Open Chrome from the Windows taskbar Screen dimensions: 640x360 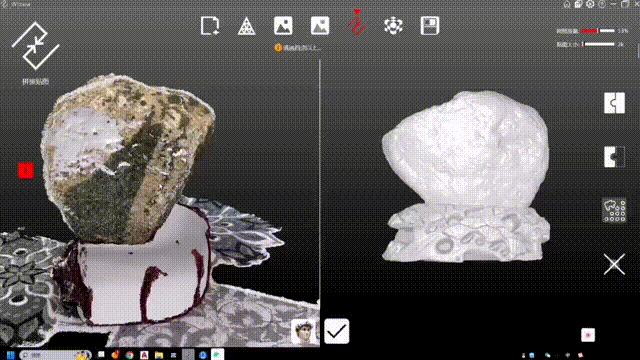pos(129,355)
